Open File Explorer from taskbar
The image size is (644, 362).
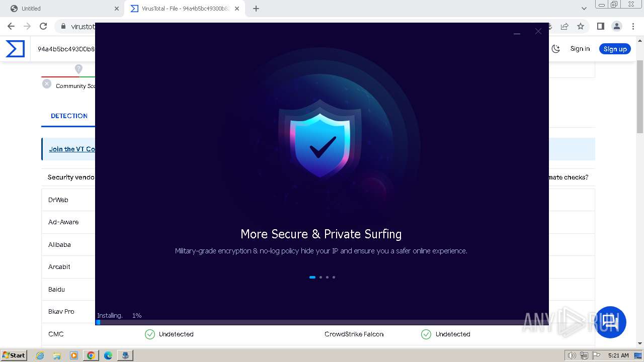[x=57, y=355]
